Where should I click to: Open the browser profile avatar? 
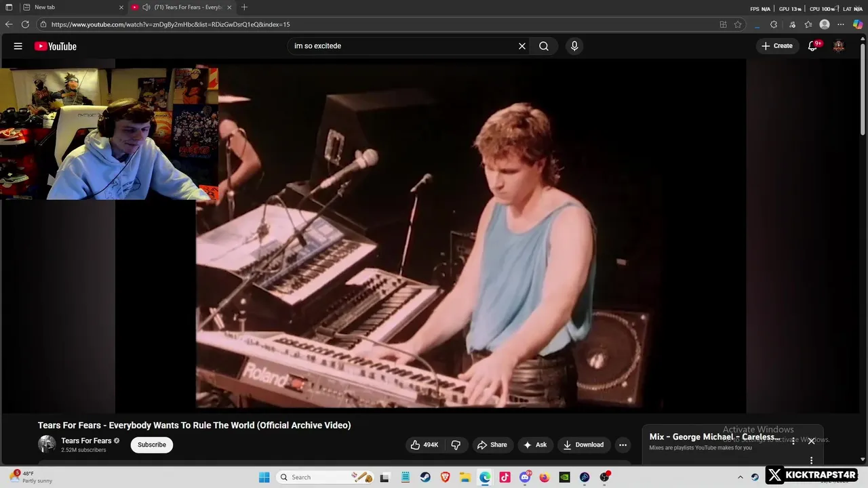825,24
